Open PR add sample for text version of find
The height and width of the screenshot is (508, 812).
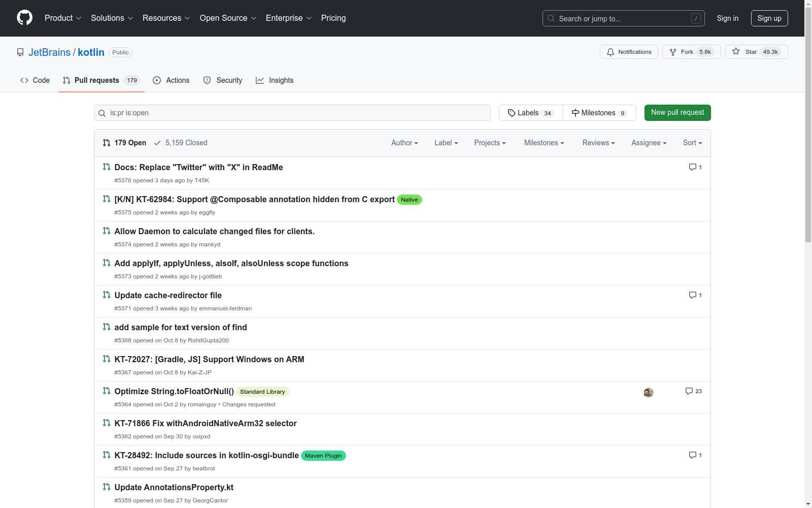point(181,327)
